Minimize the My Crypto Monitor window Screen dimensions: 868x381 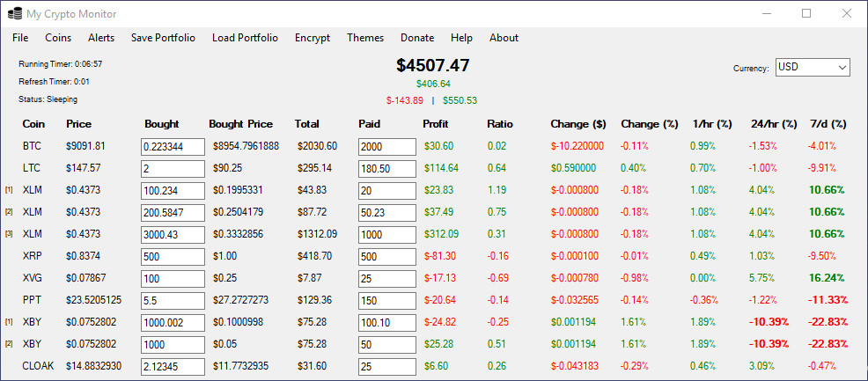766,14
